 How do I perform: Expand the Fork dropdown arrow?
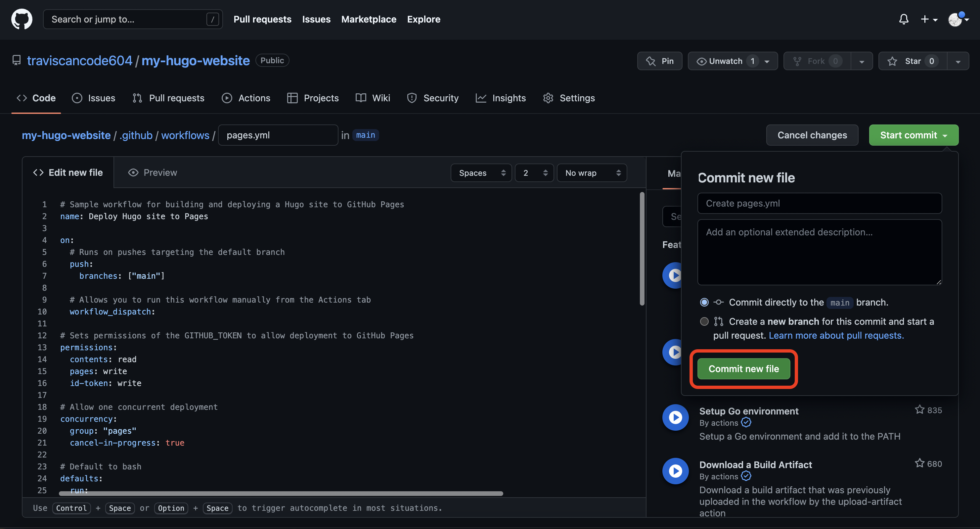click(x=862, y=61)
